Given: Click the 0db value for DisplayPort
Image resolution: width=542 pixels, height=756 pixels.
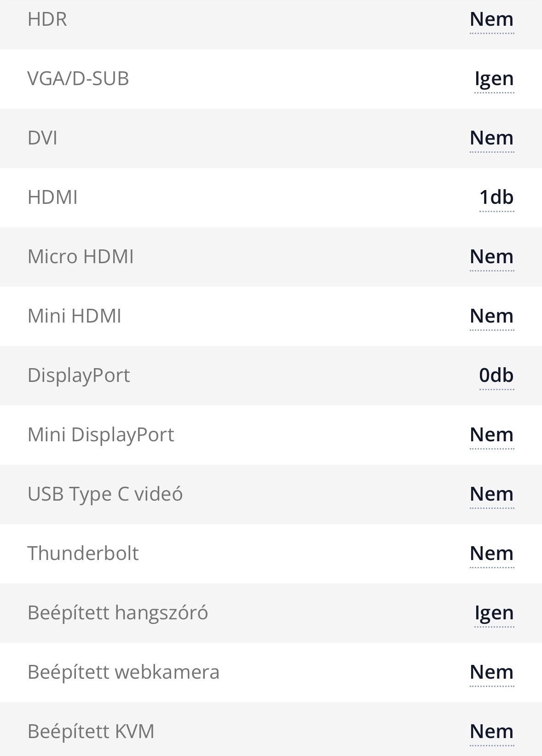Looking at the screenshot, I should point(496,376).
